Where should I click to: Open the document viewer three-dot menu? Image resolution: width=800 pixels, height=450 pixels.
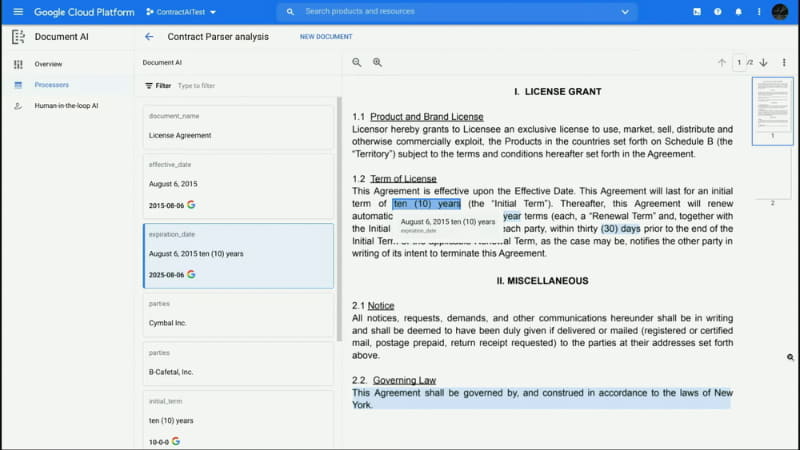[x=784, y=62]
